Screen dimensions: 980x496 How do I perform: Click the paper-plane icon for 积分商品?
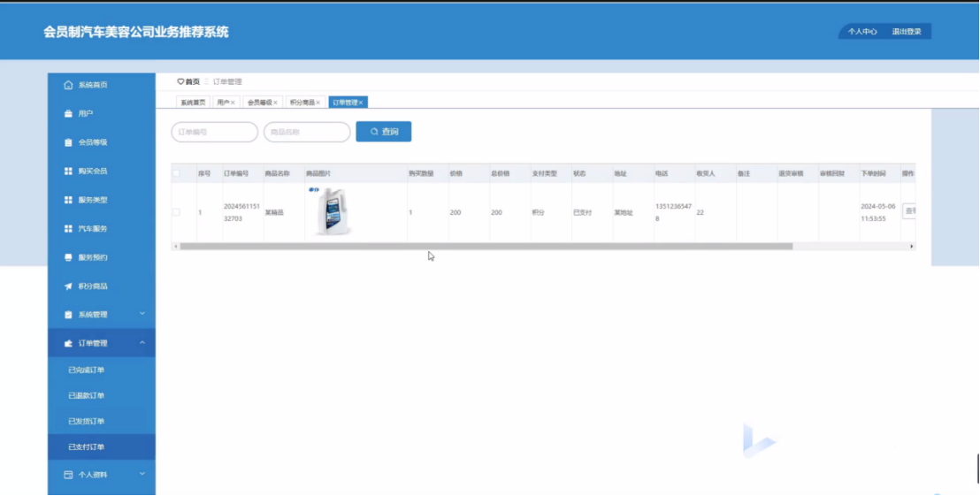tap(68, 286)
